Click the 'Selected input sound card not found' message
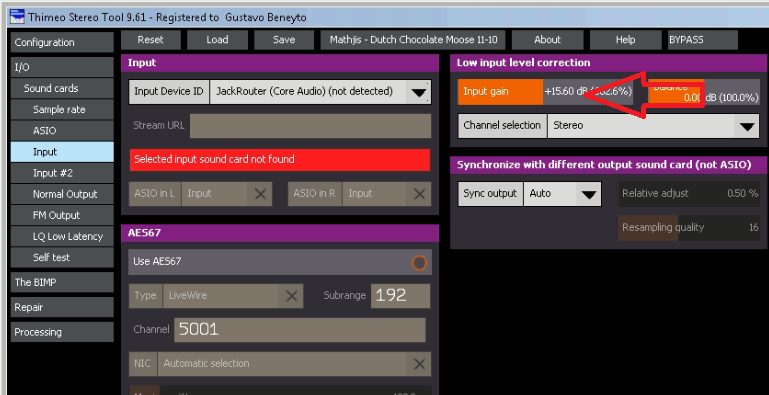Screen dimensions: 769x395 pos(280,160)
